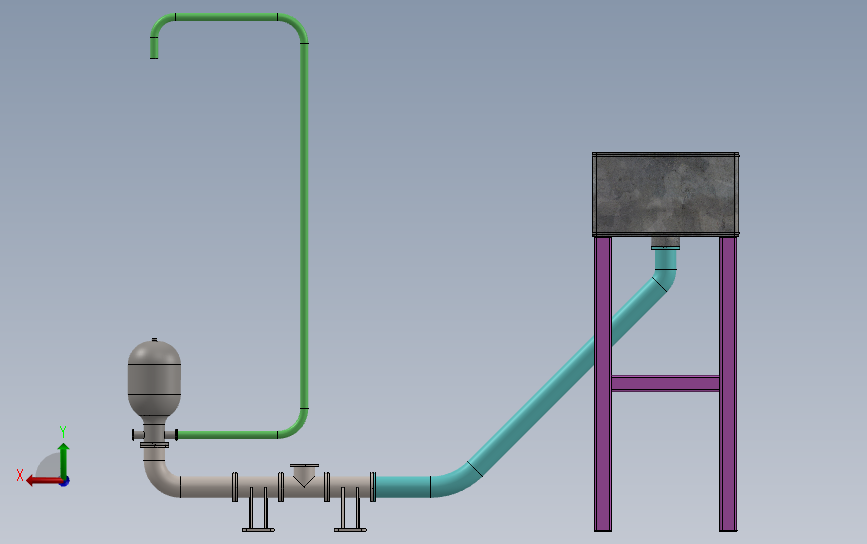Click the red X axis arrow of the triad
The image size is (867, 544).
coord(43,481)
